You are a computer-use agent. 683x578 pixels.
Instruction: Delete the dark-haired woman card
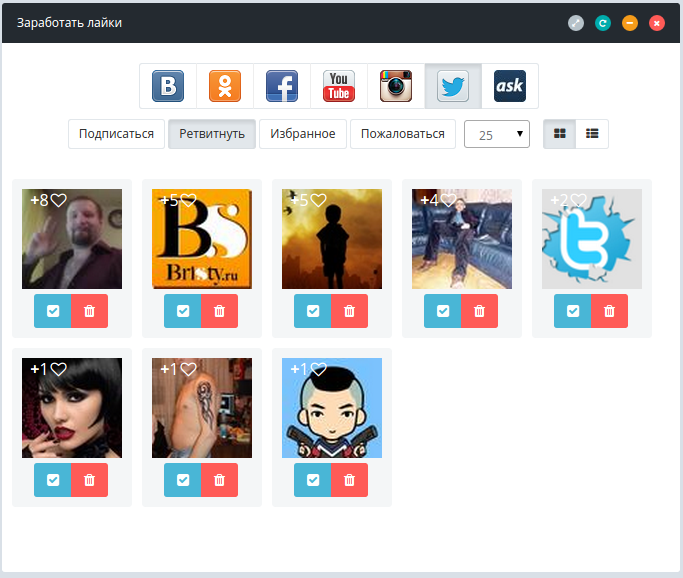click(89, 480)
